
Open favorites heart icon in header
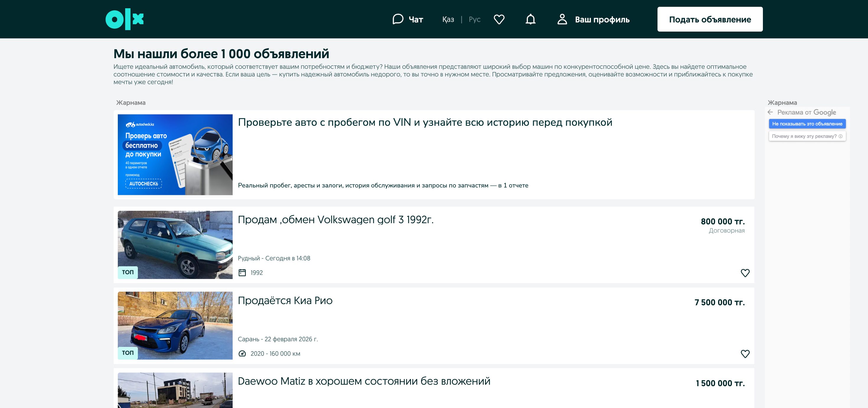(499, 19)
